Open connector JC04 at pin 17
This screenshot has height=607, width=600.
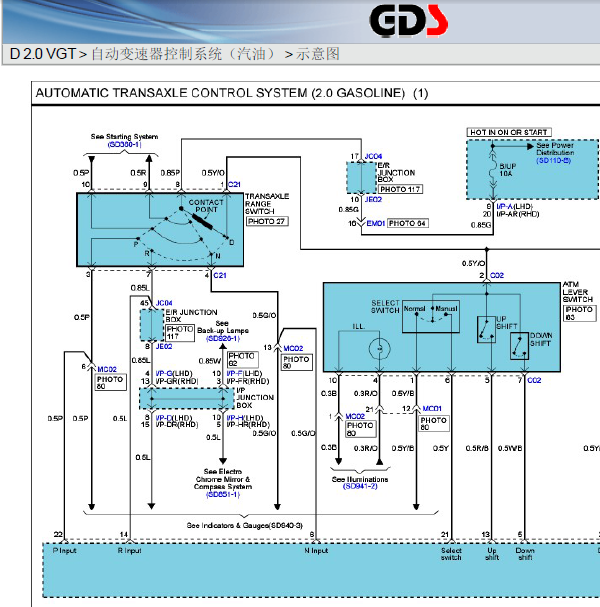click(x=373, y=156)
